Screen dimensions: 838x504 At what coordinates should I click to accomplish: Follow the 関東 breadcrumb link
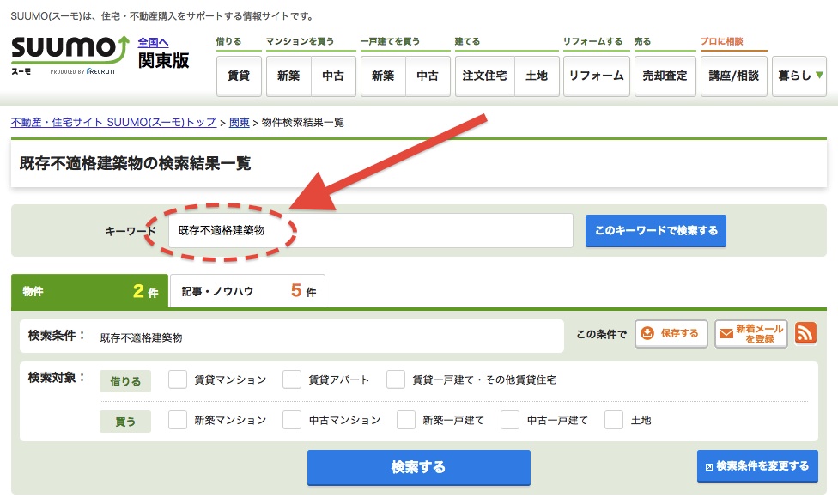[240, 123]
